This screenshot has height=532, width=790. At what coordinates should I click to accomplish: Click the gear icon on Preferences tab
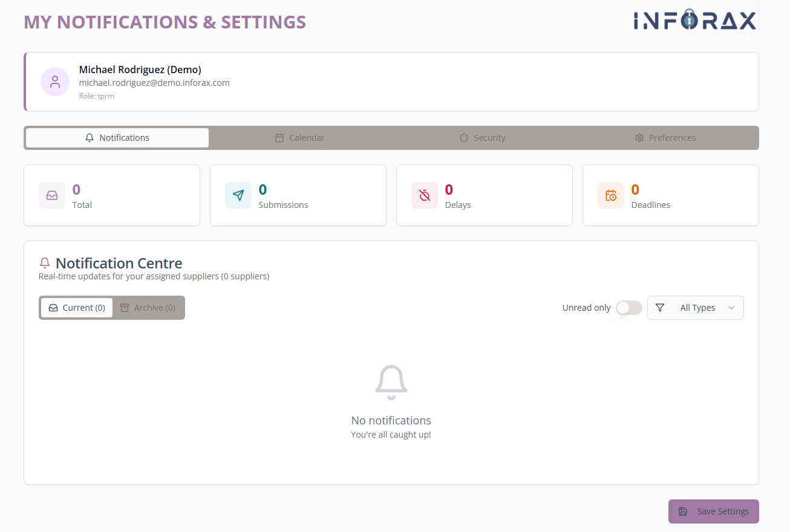click(639, 138)
